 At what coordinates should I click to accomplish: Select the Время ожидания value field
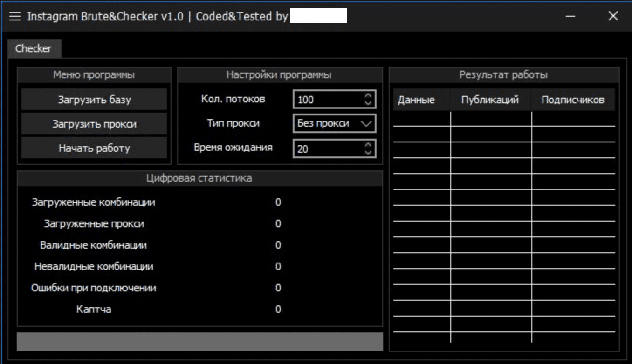tap(326, 149)
